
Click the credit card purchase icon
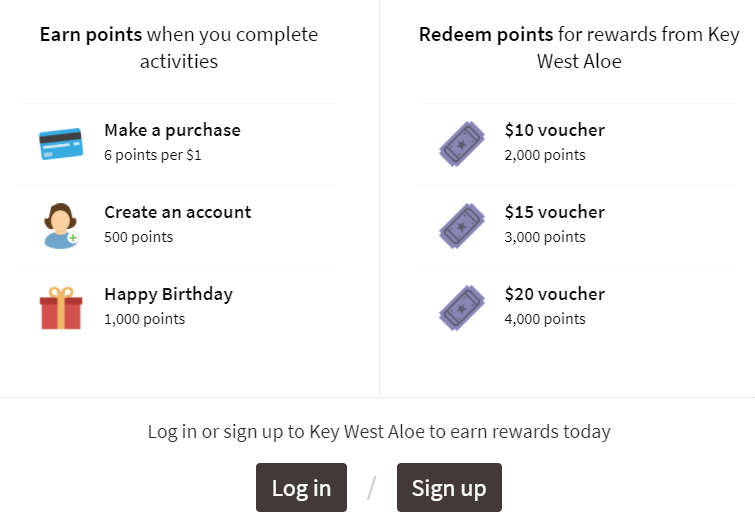click(x=60, y=143)
